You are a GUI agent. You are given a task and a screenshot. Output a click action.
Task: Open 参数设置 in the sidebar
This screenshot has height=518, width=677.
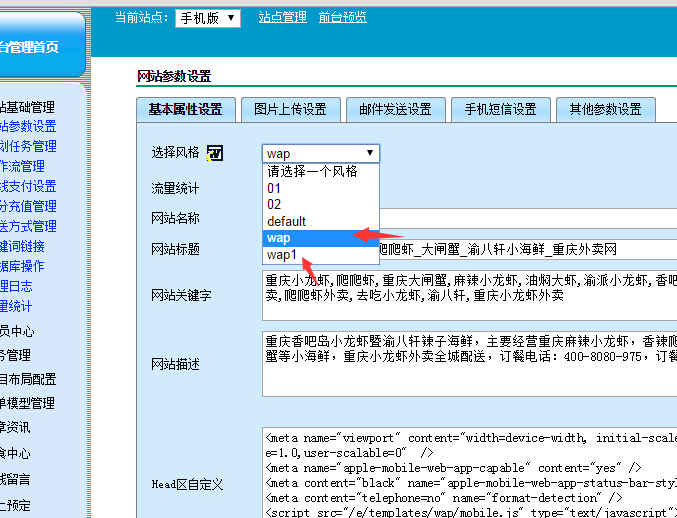click(x=28, y=126)
